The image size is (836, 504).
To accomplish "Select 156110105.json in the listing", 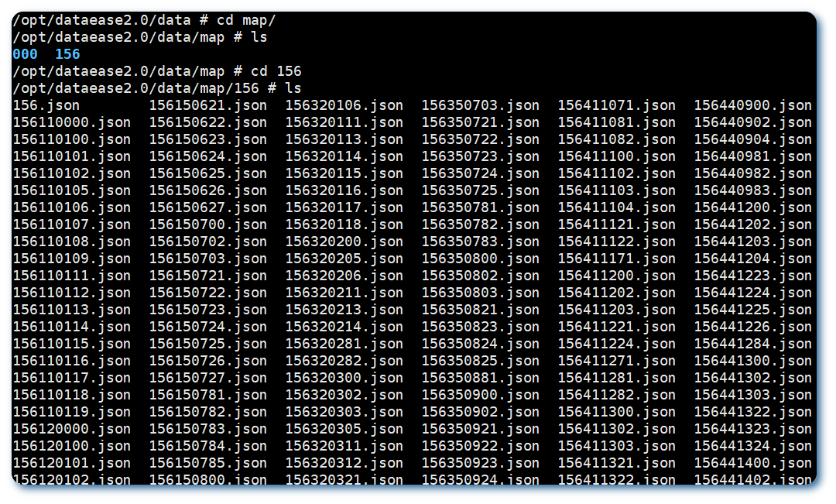I will pyautogui.click(x=72, y=191).
